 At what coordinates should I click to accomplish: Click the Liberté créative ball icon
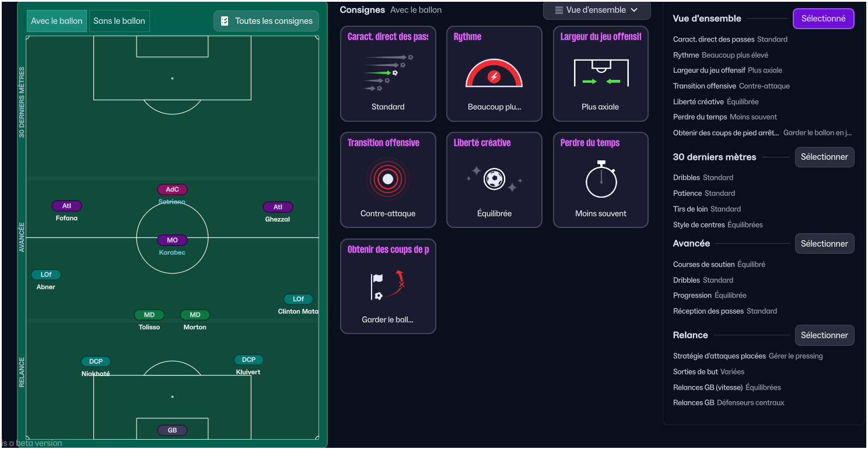point(494,179)
